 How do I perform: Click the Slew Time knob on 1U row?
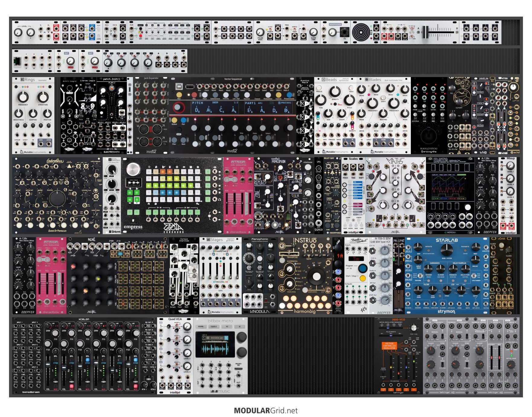pos(314,32)
